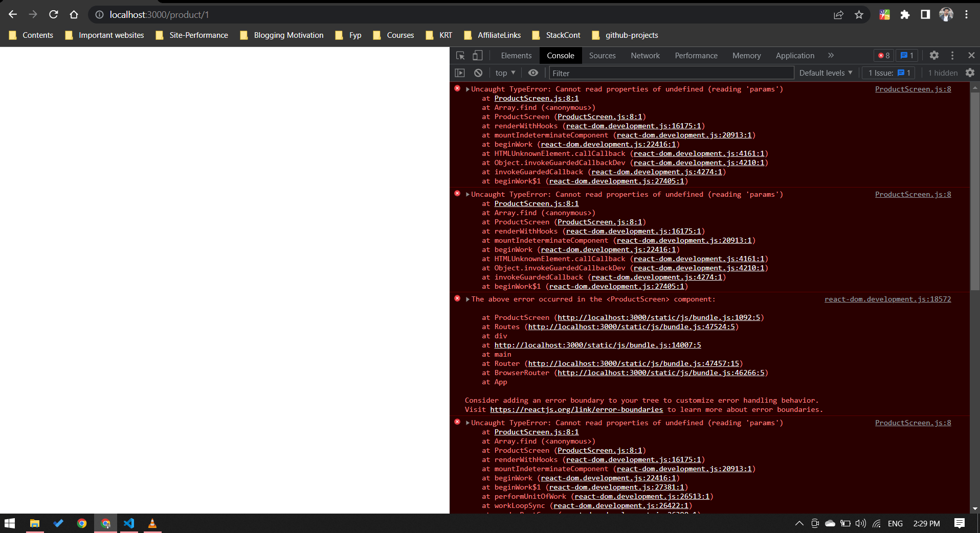The image size is (980, 533).
Task: Toggle the device toolbar in DevTools
Action: 477,55
